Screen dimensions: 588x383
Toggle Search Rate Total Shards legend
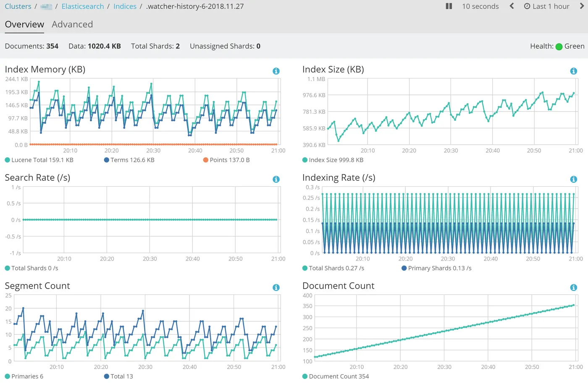(31, 268)
